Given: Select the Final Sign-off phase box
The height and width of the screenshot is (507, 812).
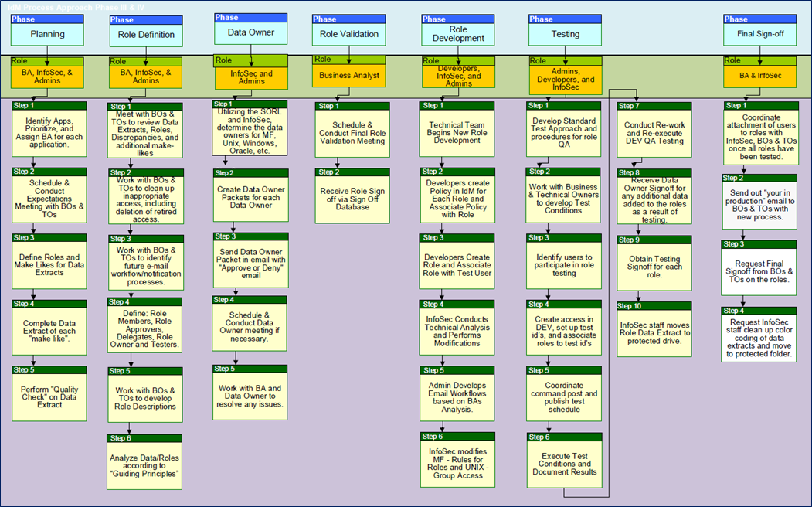Looking at the screenshot, I should click(x=759, y=34).
